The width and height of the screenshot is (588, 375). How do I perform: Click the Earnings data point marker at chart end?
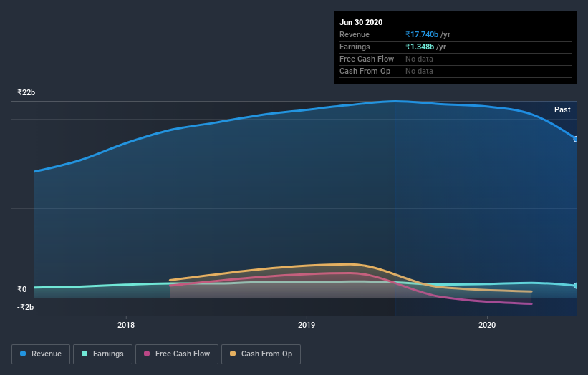tap(576, 286)
